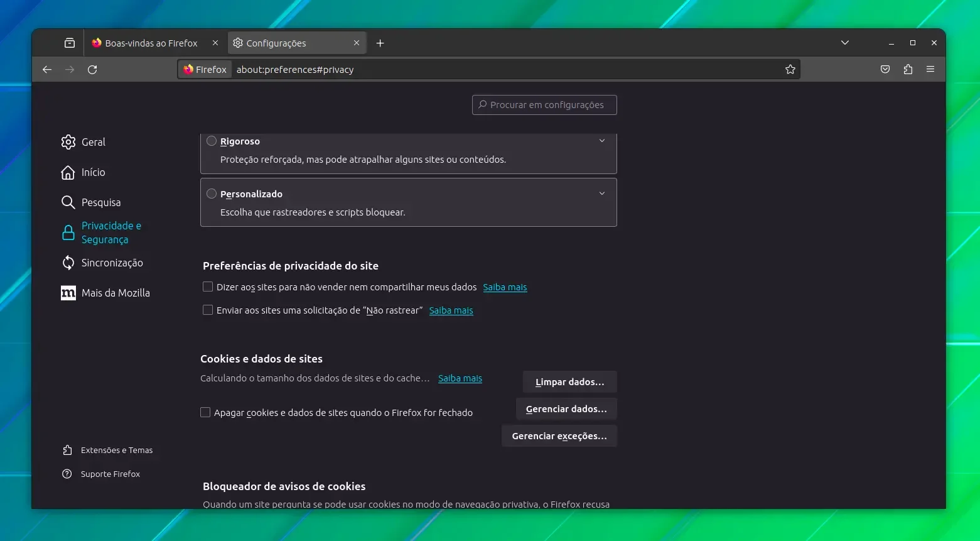Click the Extensões e Temas puzzle icon
Viewport: 980px width, 541px height.
tap(67, 450)
